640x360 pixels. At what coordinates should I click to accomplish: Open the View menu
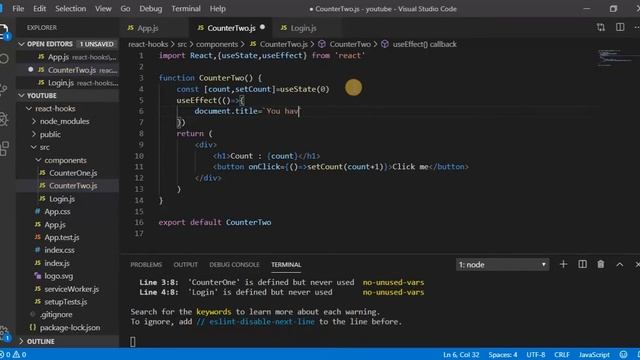(103, 9)
